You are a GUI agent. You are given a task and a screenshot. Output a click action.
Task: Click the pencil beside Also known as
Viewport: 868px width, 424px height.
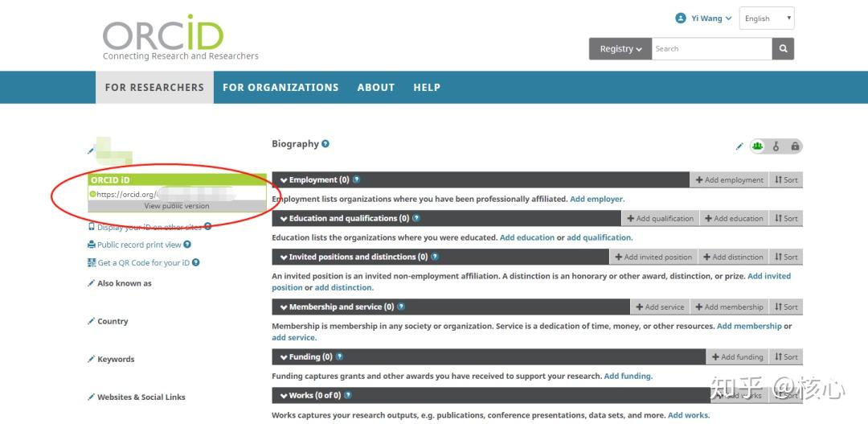coord(92,283)
